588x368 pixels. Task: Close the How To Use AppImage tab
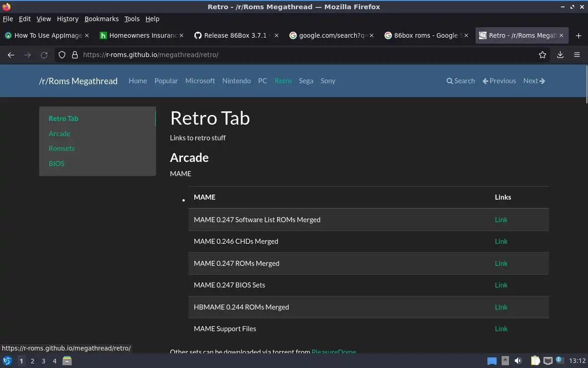coord(87,35)
